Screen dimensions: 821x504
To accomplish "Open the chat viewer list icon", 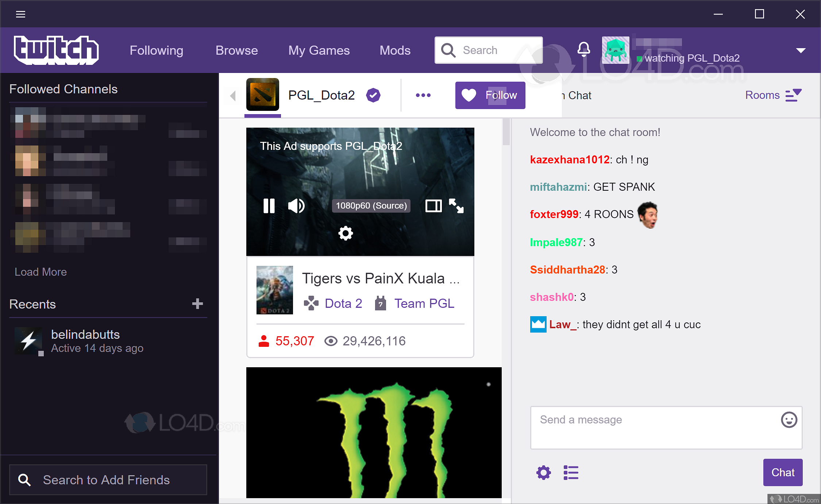I will click(x=571, y=473).
